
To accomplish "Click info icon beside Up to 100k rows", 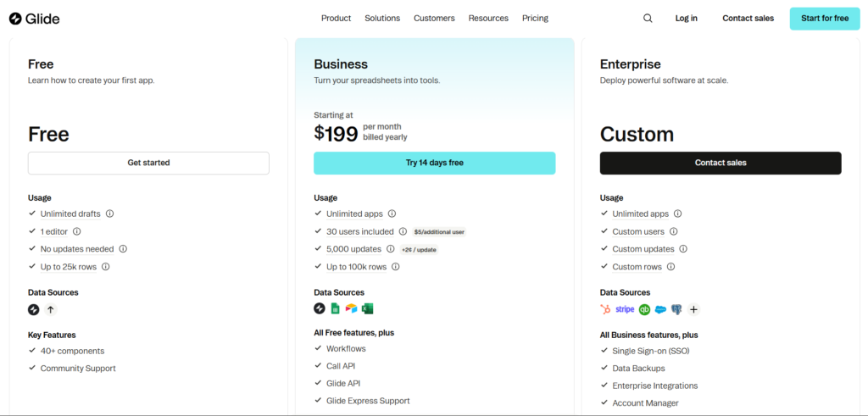I will coord(395,267).
